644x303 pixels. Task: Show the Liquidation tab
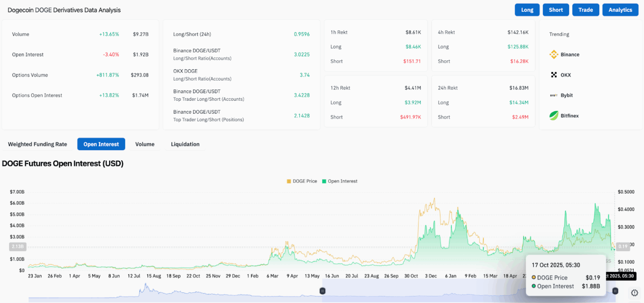185,144
